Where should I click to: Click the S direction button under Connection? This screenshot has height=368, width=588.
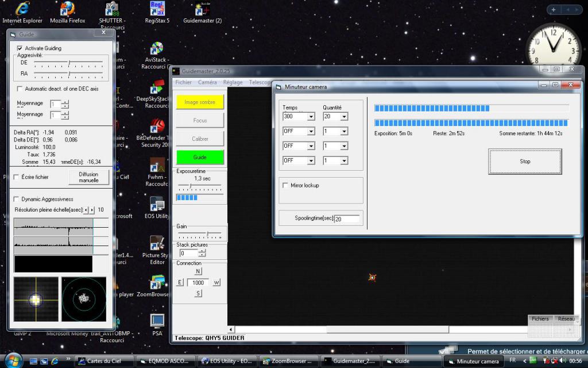198,293
